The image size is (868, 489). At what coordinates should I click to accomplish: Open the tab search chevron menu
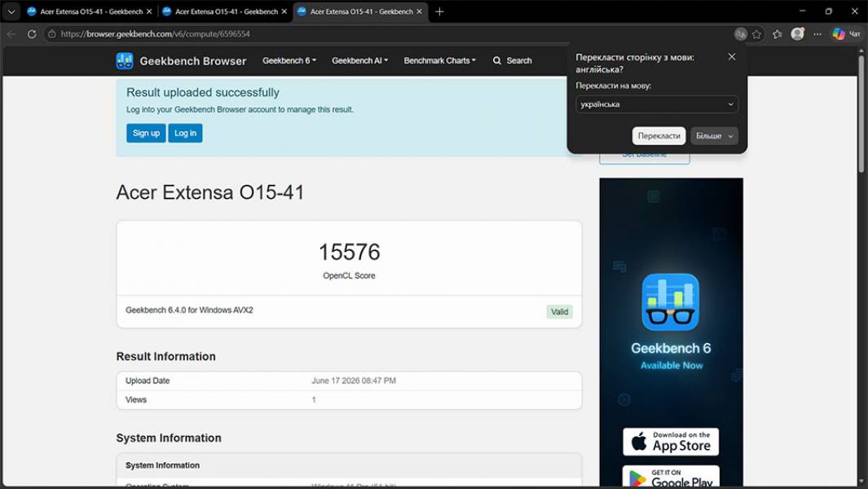pos(11,11)
